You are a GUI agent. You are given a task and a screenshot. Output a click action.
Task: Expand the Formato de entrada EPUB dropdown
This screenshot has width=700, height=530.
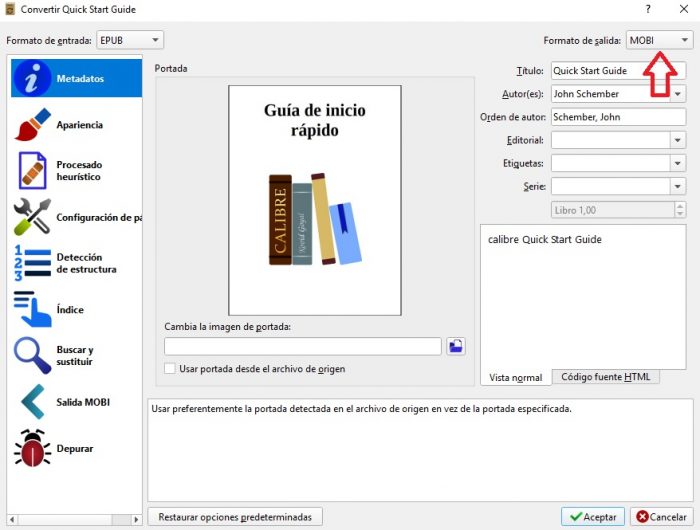pos(129,40)
